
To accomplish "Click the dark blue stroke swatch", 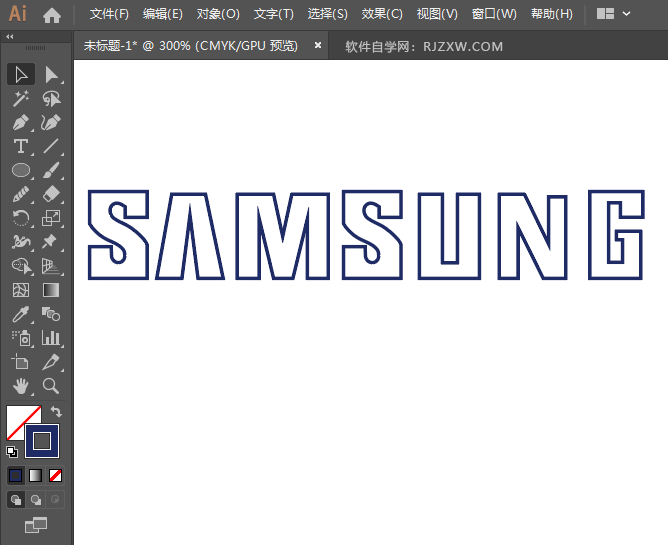I will click(x=42, y=441).
